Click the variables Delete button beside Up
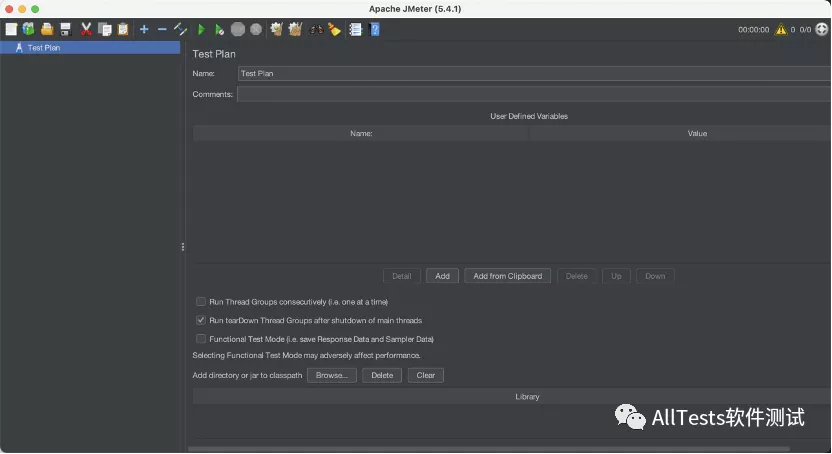832x454 pixels. (x=576, y=276)
